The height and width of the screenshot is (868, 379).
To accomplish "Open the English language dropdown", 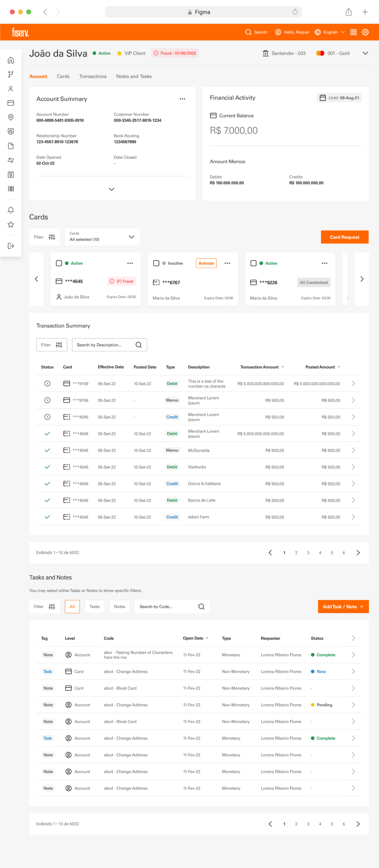I will (x=330, y=32).
